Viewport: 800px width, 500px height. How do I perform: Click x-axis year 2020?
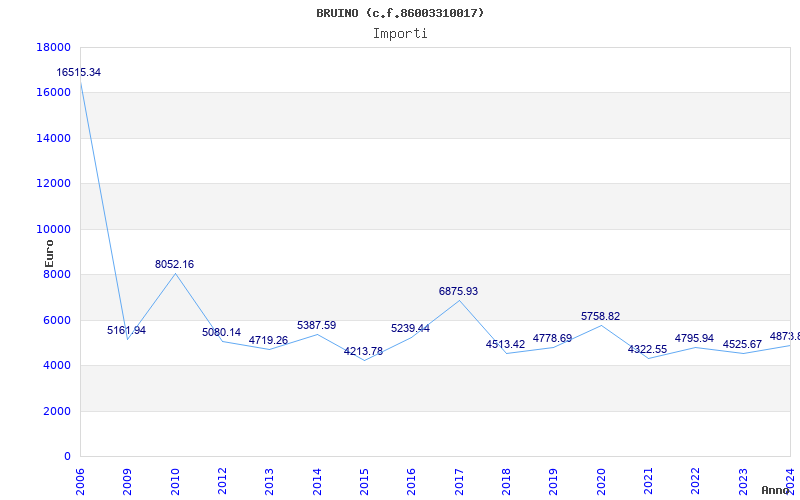click(x=601, y=482)
